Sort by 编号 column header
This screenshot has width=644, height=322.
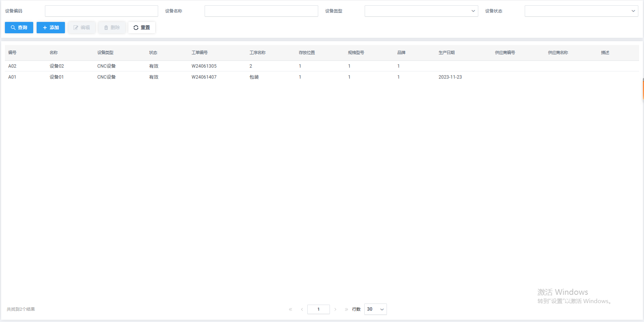[x=12, y=53]
